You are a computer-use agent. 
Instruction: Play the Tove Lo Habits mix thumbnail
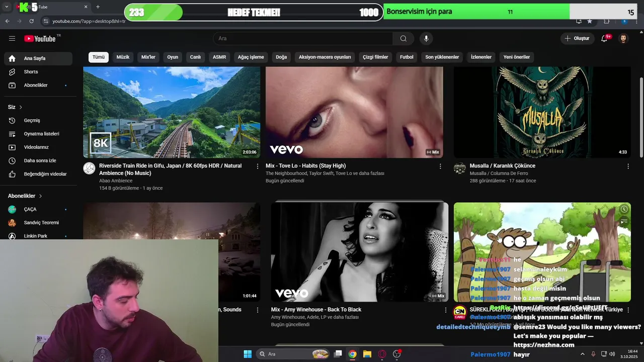pyautogui.click(x=354, y=112)
